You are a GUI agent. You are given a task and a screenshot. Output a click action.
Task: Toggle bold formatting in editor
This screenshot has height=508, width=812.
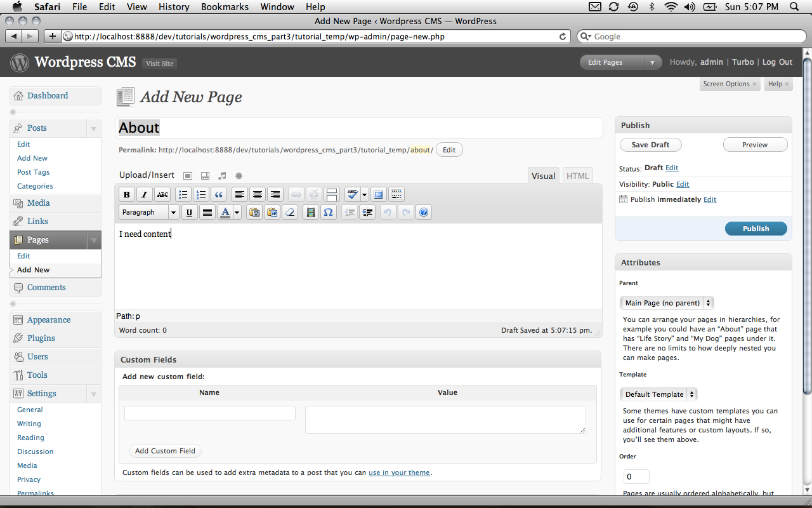click(x=126, y=194)
